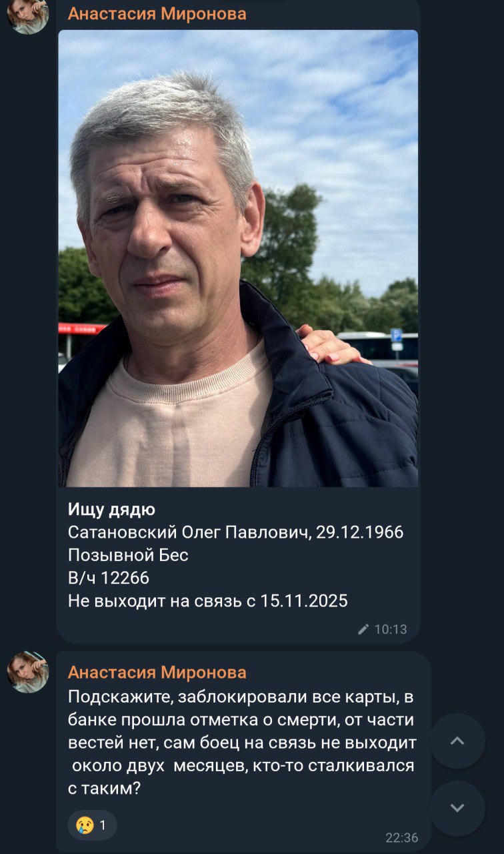Screen dimensions: 504x854
Task: Jump down using the chevron-down round button
Action: point(457,808)
